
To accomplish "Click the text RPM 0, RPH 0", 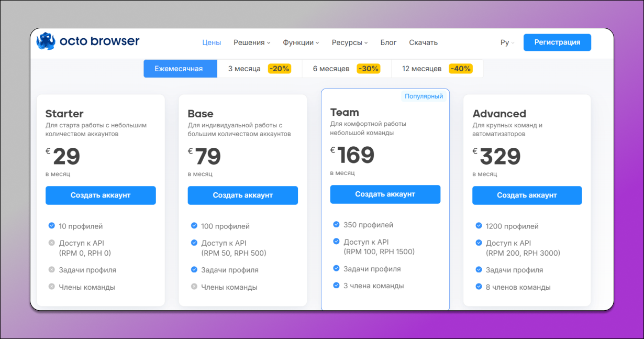I will click(85, 253).
